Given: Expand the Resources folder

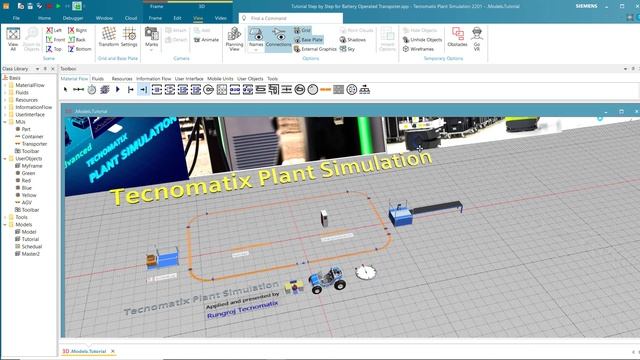Looking at the screenshot, I should pos(5,100).
